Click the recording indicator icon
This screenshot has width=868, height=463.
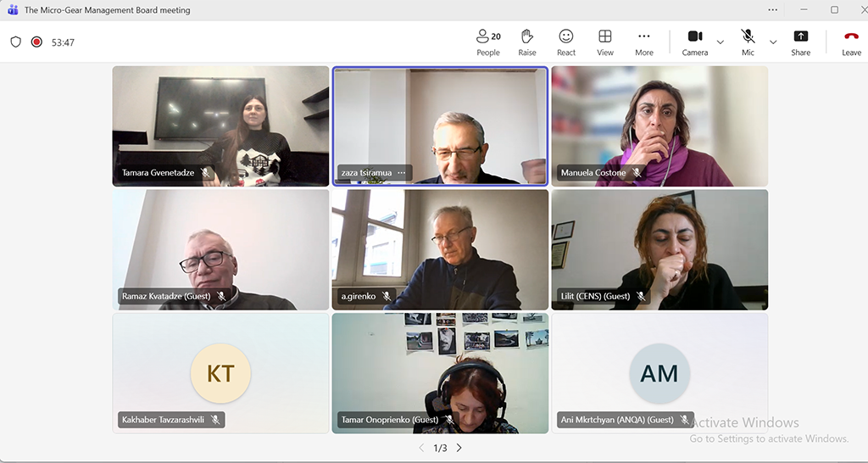[36, 42]
